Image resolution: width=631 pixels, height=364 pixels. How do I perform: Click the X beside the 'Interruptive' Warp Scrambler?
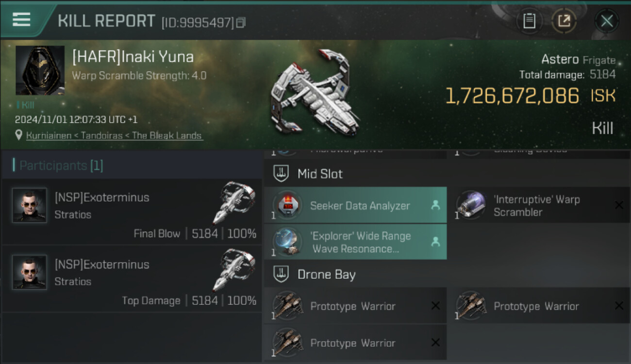[619, 205]
